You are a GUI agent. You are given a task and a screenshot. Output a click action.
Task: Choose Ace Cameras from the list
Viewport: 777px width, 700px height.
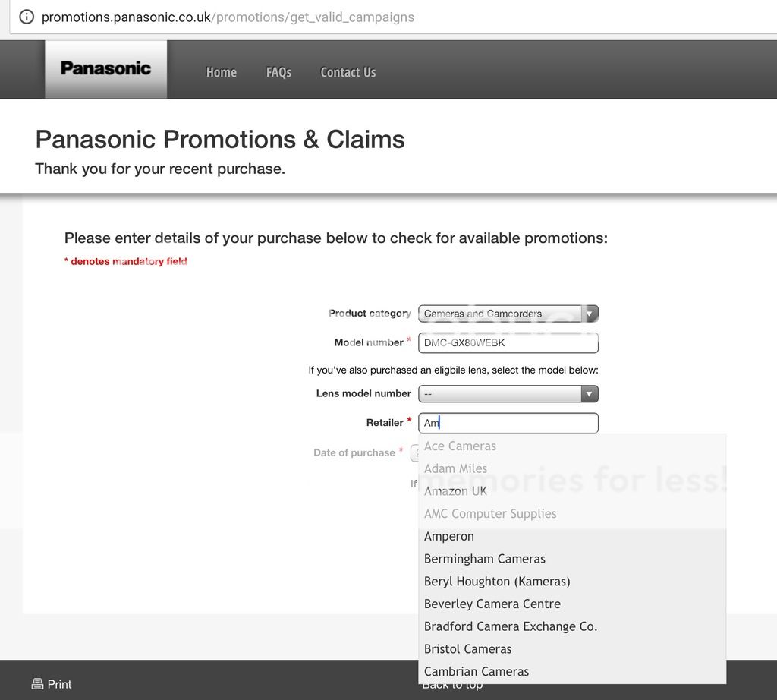pos(460,446)
